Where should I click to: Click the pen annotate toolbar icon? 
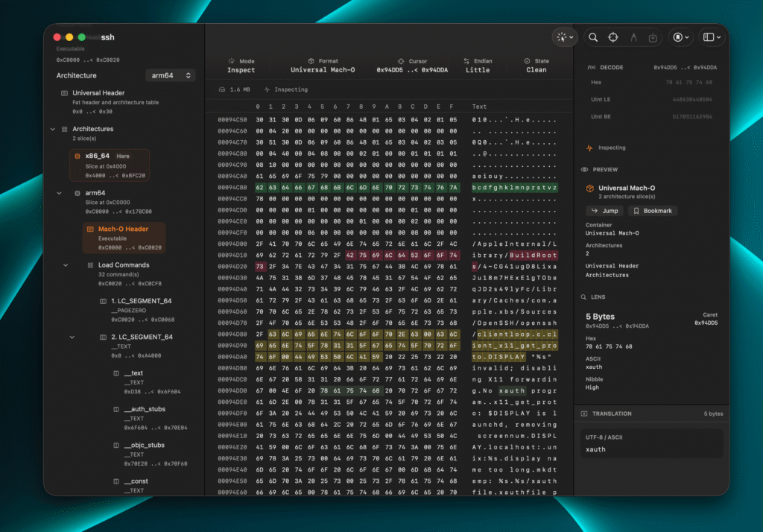click(x=633, y=37)
